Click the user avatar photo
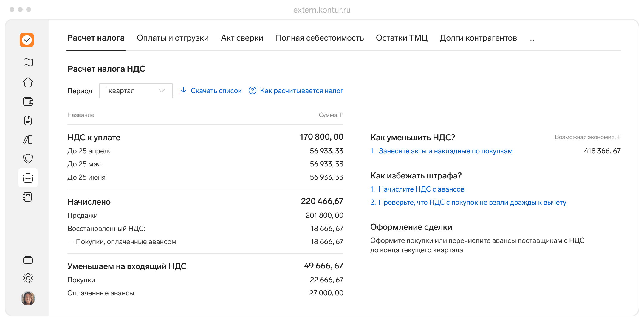Image resolution: width=644 pixels, height=321 pixels. click(x=28, y=298)
